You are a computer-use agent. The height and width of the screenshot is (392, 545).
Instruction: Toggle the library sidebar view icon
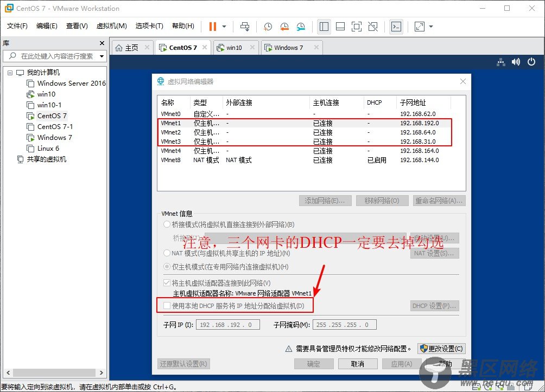(324, 27)
